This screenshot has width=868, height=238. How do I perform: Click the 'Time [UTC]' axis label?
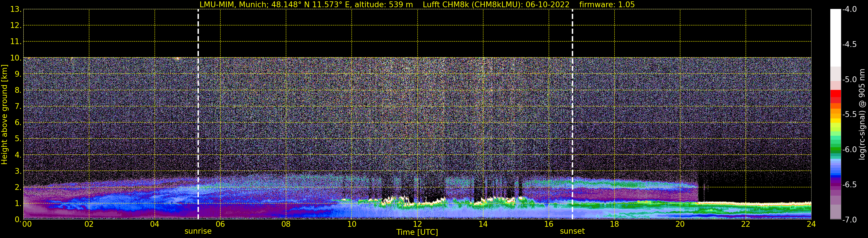[x=417, y=232]
